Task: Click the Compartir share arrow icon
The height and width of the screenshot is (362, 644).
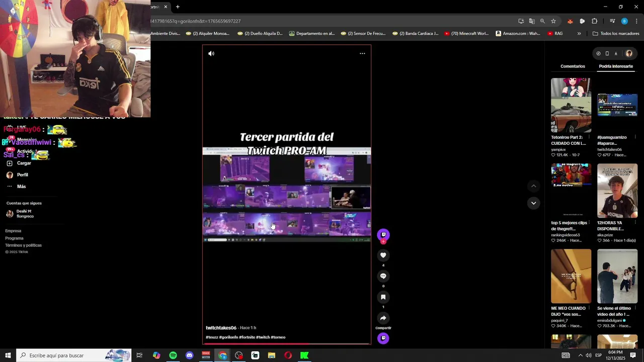Action: [x=383, y=318]
